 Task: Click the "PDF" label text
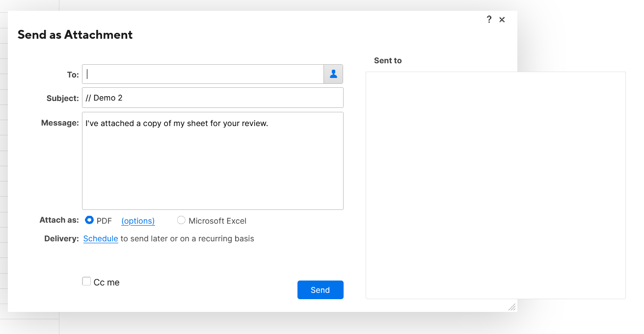coord(104,221)
